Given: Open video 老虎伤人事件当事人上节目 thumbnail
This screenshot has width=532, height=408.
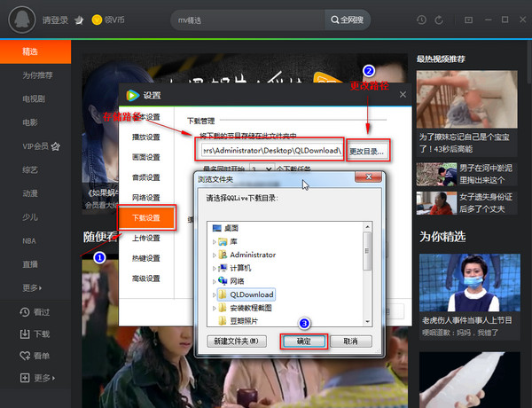Looking at the screenshot, I should point(470,283).
